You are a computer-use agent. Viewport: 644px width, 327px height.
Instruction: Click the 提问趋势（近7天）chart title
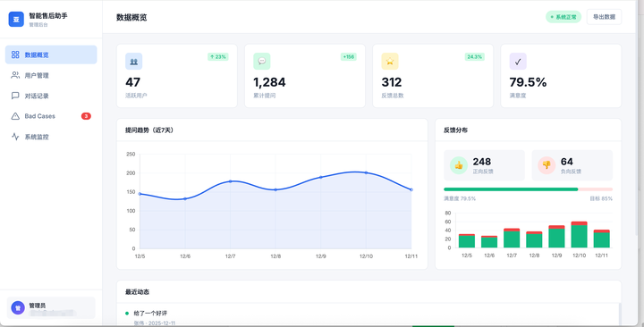149,130
